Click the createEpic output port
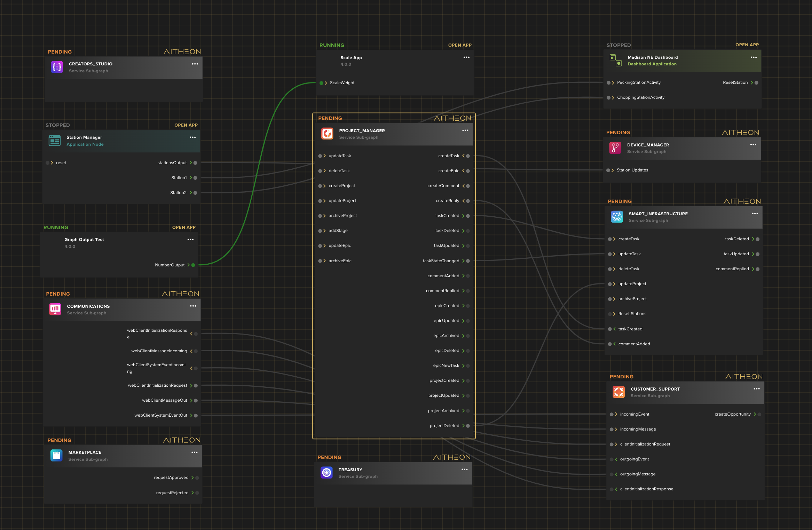 pyautogui.click(x=468, y=171)
